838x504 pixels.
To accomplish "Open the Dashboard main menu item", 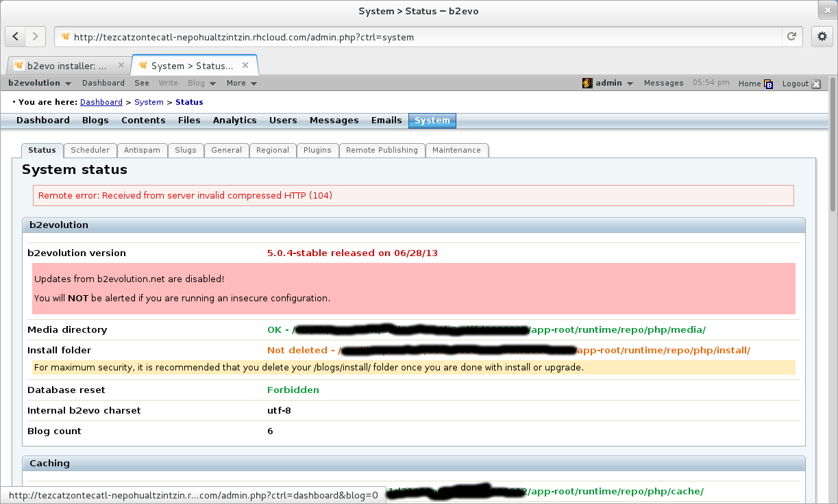I will click(x=43, y=121).
